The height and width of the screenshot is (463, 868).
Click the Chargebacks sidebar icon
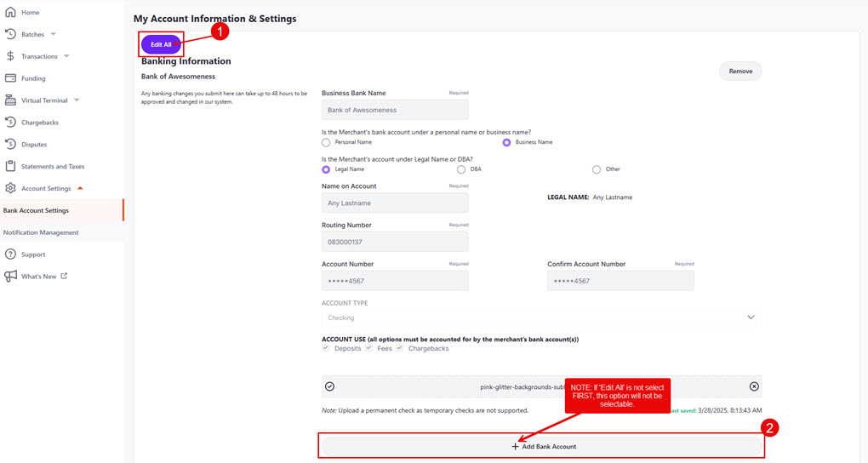point(11,123)
